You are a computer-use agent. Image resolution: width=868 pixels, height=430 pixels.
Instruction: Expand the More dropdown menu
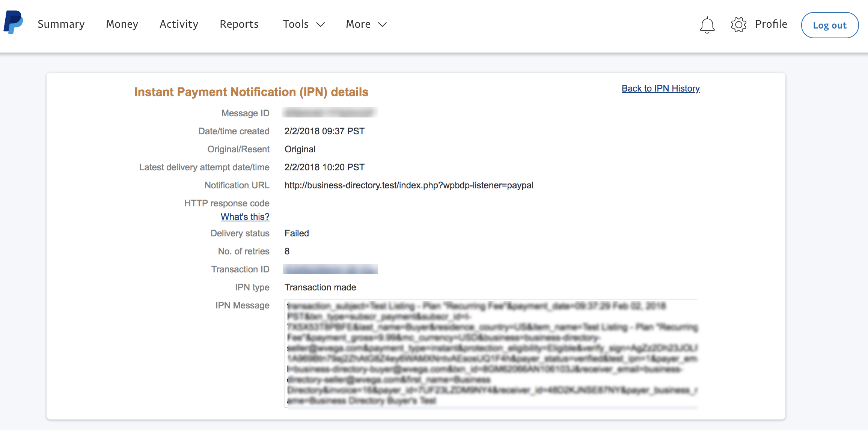click(366, 24)
